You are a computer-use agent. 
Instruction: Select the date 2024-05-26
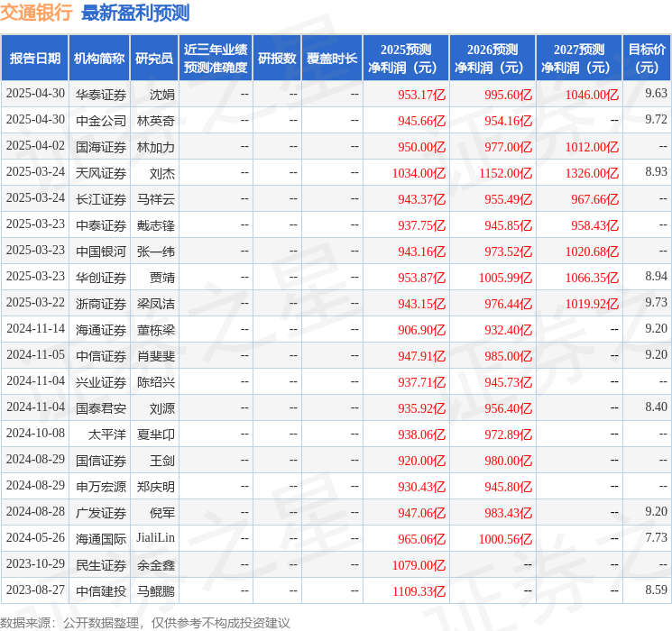35,539
